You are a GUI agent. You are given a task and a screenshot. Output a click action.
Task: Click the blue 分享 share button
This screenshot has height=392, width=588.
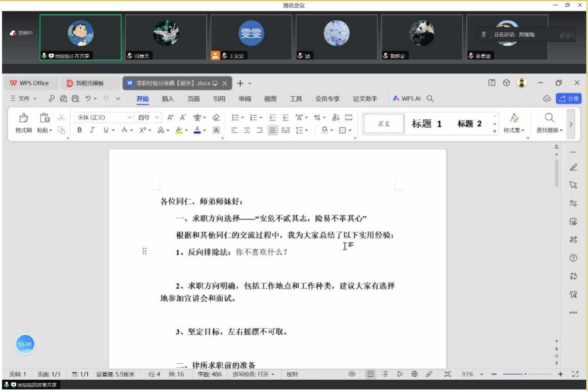[569, 99]
